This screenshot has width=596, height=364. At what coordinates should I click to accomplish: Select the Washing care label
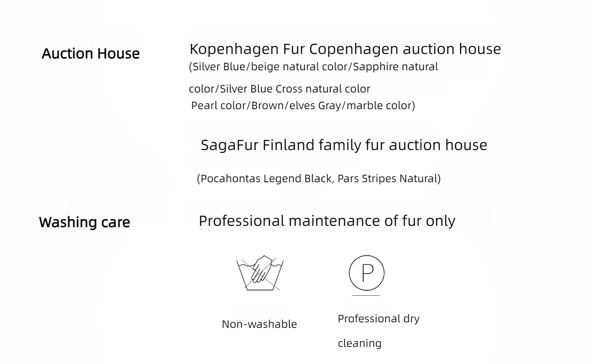(x=84, y=222)
